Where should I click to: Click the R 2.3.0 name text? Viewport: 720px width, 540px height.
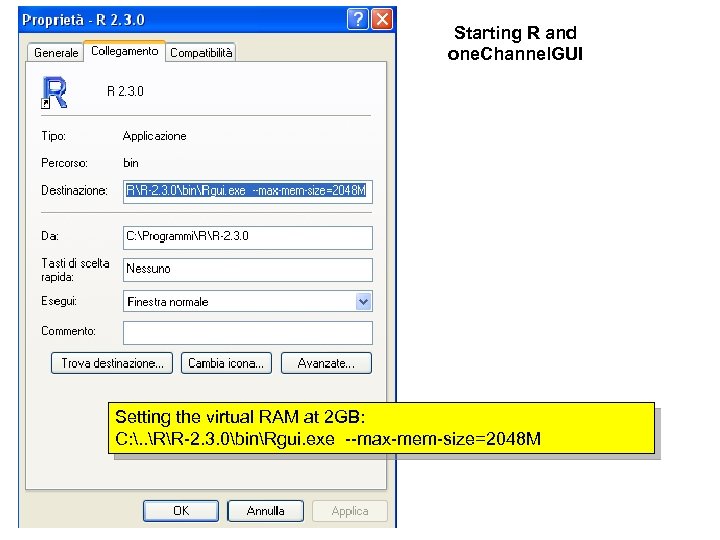(x=125, y=91)
